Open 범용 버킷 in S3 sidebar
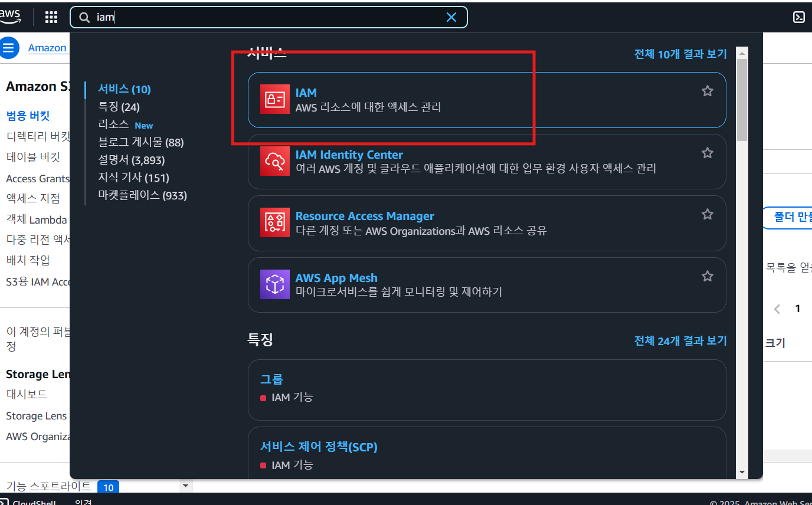The image size is (812, 505). coord(28,115)
